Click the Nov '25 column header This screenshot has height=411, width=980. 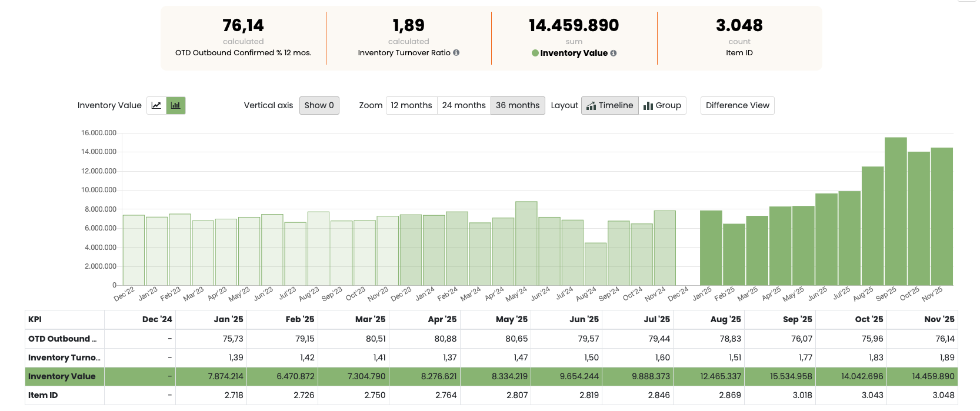(939, 320)
